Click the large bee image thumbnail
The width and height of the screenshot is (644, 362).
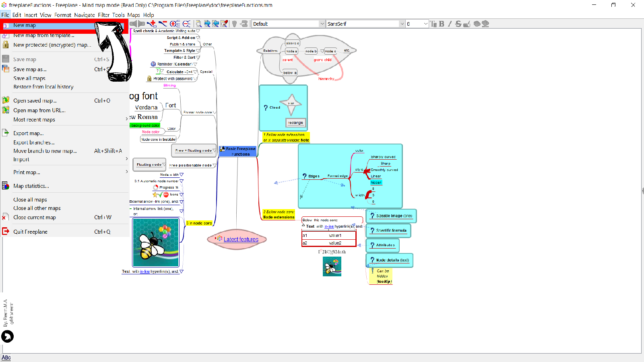pyautogui.click(x=156, y=243)
